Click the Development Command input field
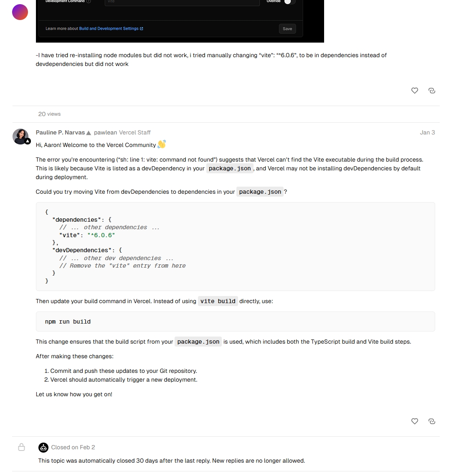This screenshot has width=459, height=476. click(x=182, y=3)
